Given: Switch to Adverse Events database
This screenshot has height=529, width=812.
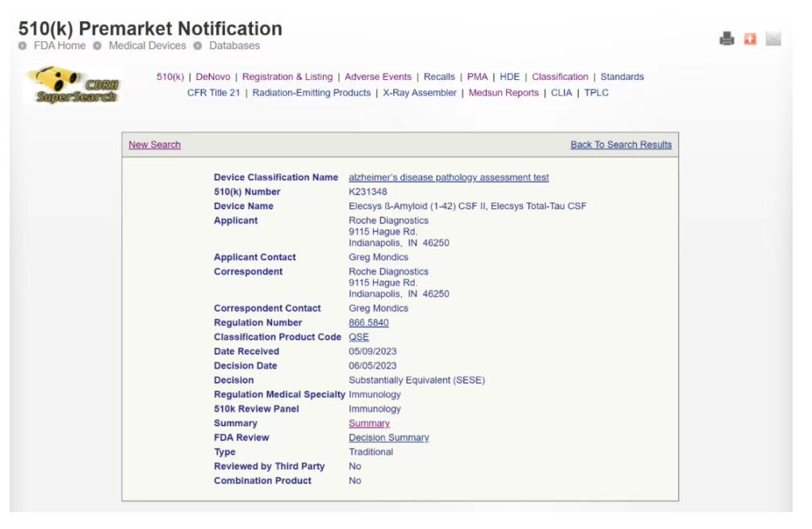Looking at the screenshot, I should (378, 77).
